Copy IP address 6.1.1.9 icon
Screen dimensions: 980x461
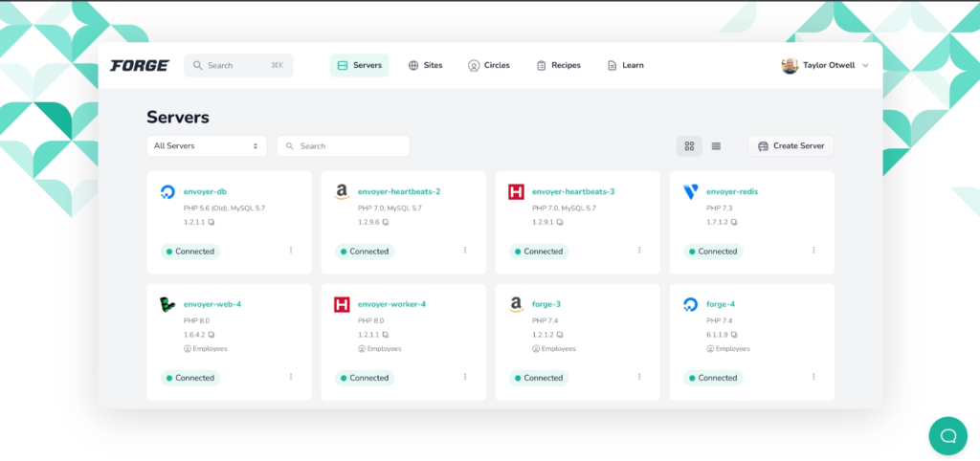[734, 335]
